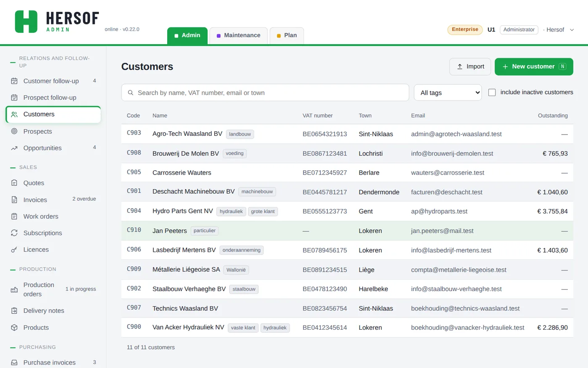Click the Sort by Code column header
This screenshot has height=368, width=588.
pyautogui.click(x=133, y=116)
